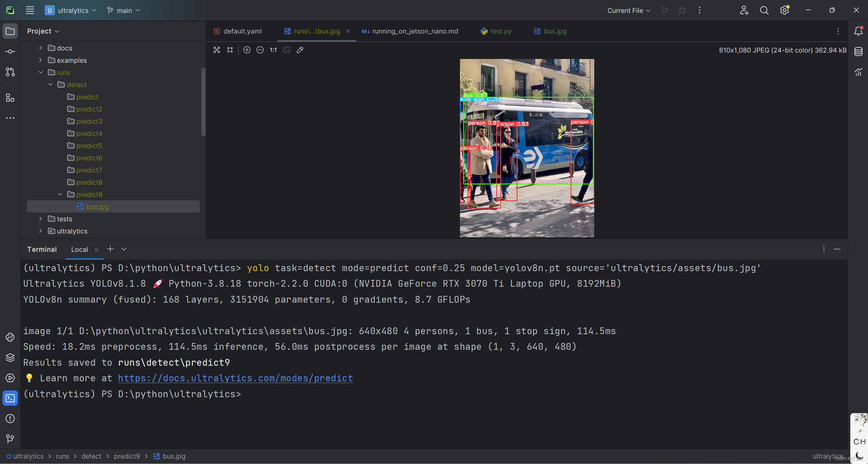Zoom out of the displayed image

[x=260, y=50]
